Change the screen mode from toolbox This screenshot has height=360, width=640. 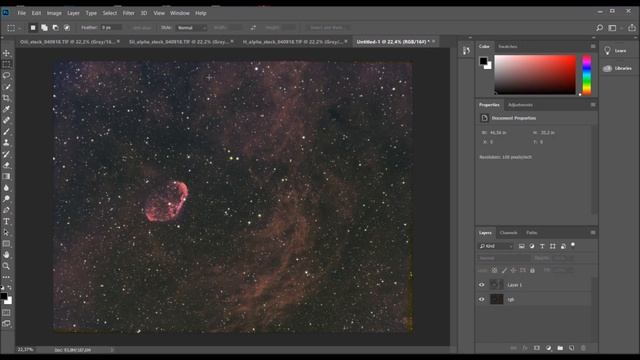click(7, 324)
